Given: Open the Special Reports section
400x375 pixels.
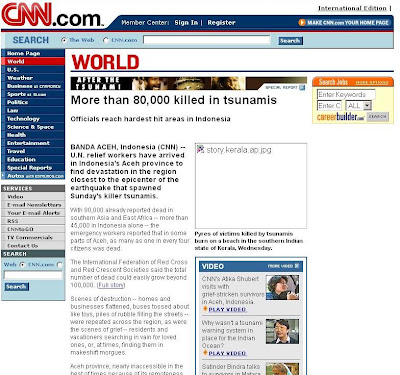Looking at the screenshot, I should (x=33, y=168).
